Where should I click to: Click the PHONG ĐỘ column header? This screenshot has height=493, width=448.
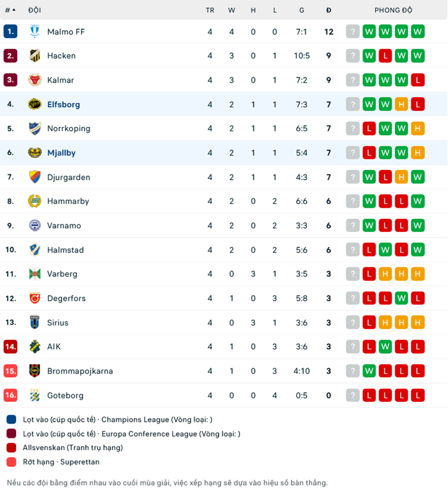click(393, 10)
